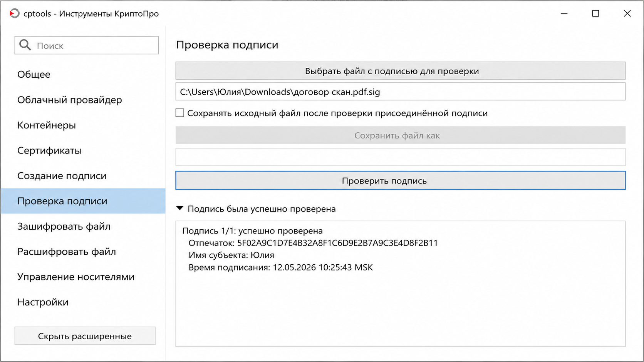Click the window title 'cptools - Инструменты КриптоПро'

[x=91, y=14]
